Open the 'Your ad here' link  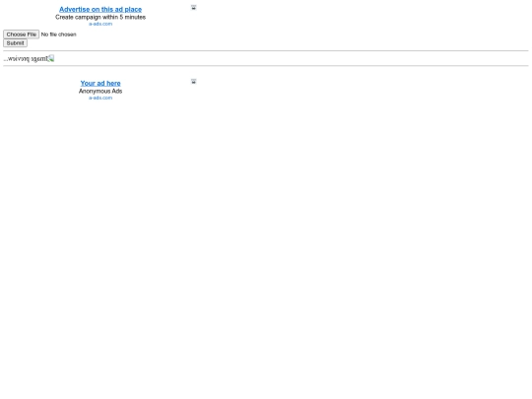(100, 83)
